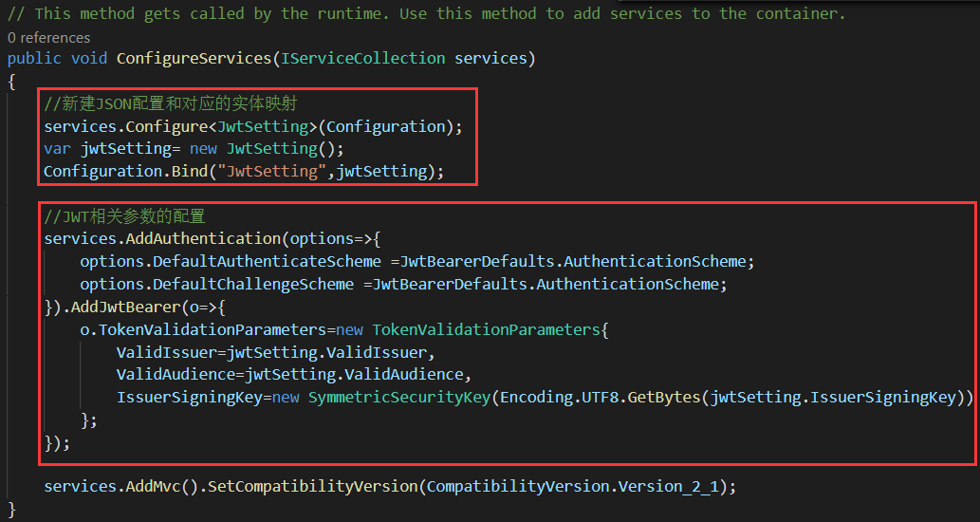
Task: Click the "public" keyword
Action: 34,58
